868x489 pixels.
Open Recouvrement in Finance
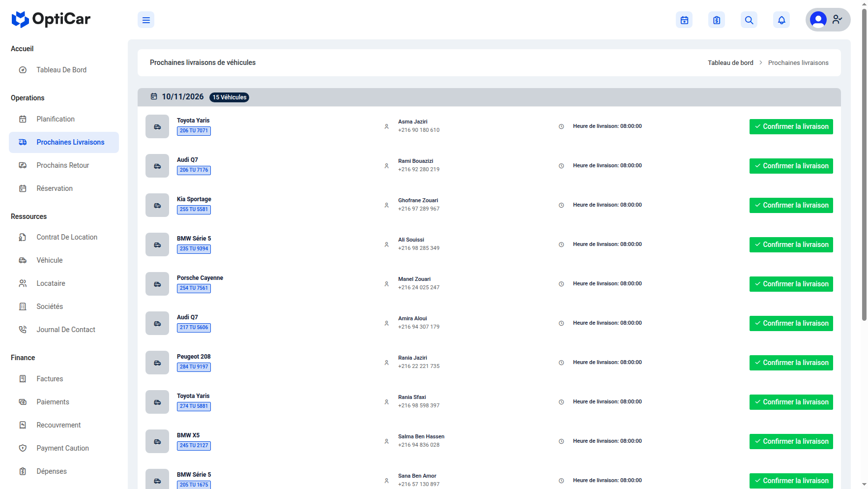pos(64,425)
